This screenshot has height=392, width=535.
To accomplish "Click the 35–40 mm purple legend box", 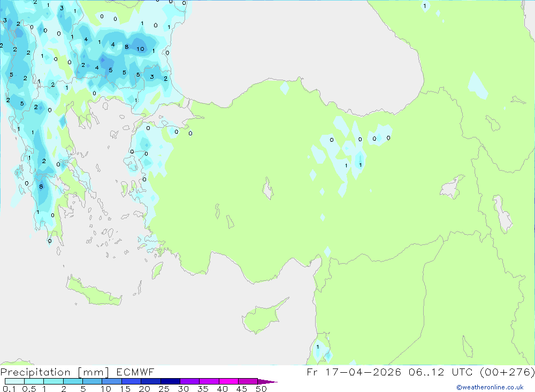I will [209, 381].
